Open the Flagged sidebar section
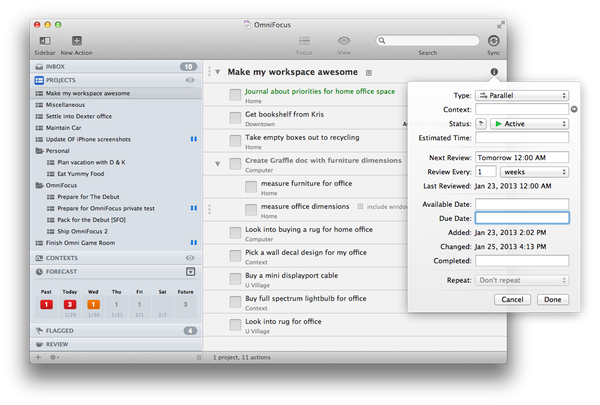600x405 pixels. click(116, 331)
